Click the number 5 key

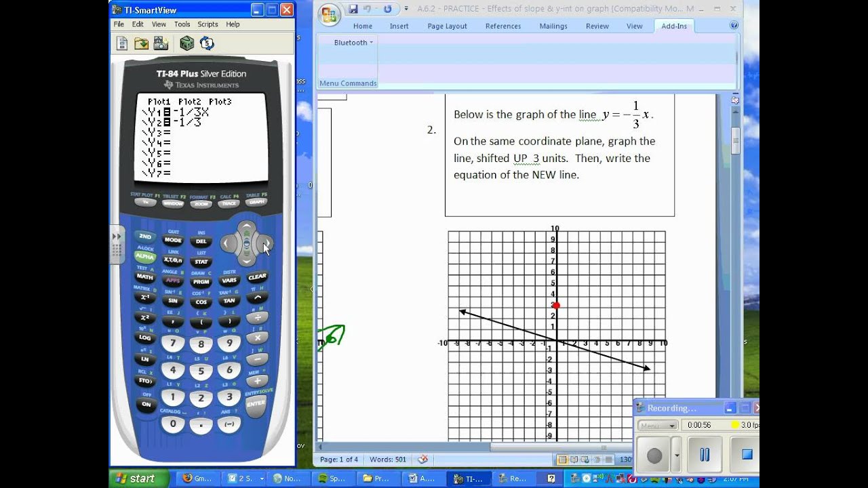tap(201, 371)
